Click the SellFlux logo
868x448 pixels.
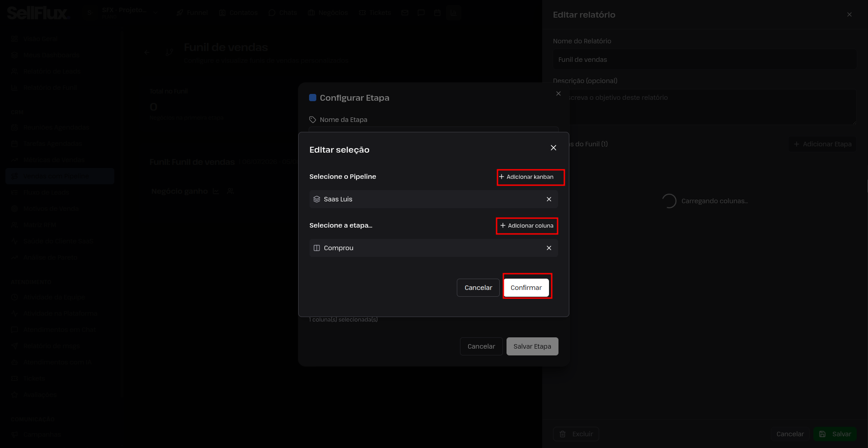38,13
